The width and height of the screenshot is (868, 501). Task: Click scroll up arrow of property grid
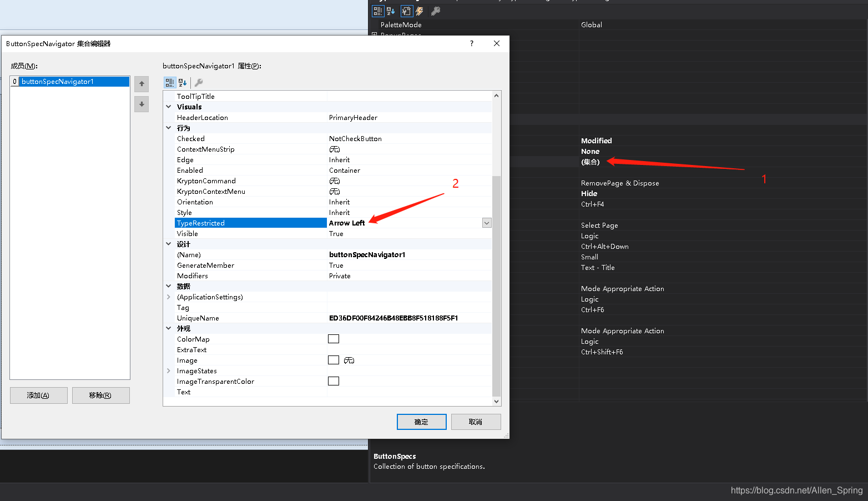[497, 96]
